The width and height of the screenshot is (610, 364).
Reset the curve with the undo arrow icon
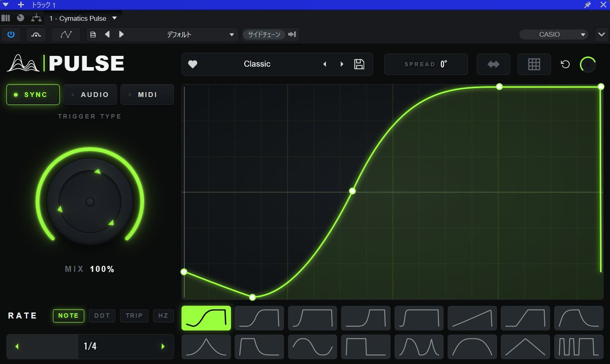click(x=565, y=65)
